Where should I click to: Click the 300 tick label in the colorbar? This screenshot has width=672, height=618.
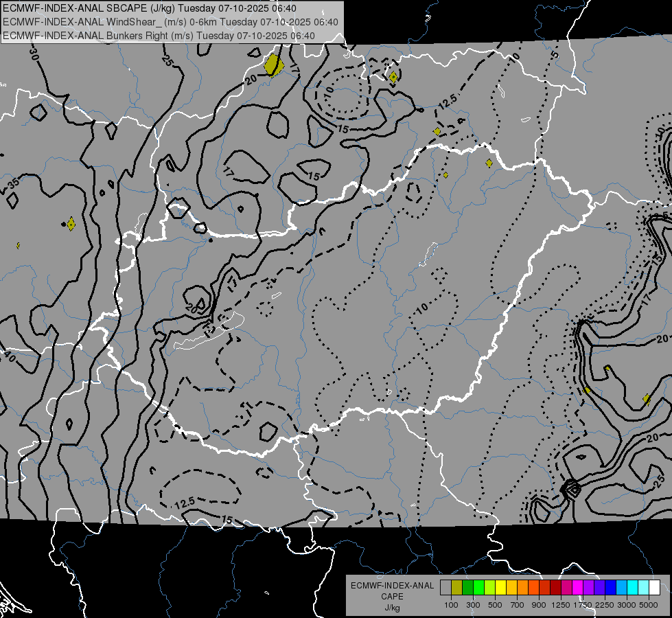(x=473, y=605)
